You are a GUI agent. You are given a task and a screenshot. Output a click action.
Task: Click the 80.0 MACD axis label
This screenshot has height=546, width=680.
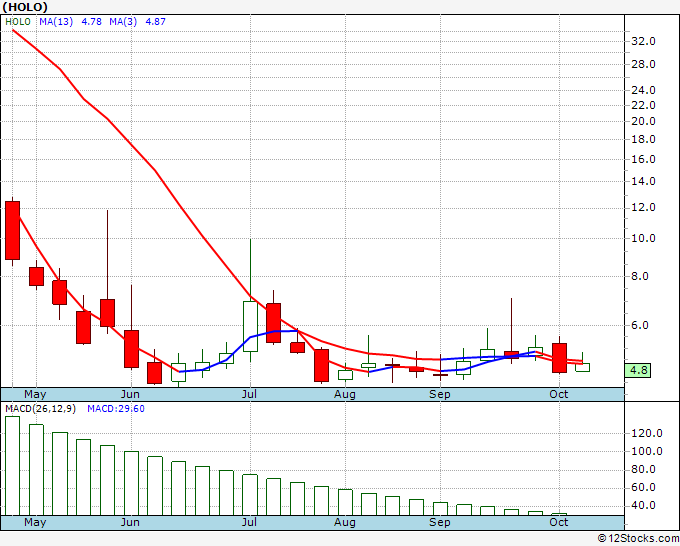643,469
